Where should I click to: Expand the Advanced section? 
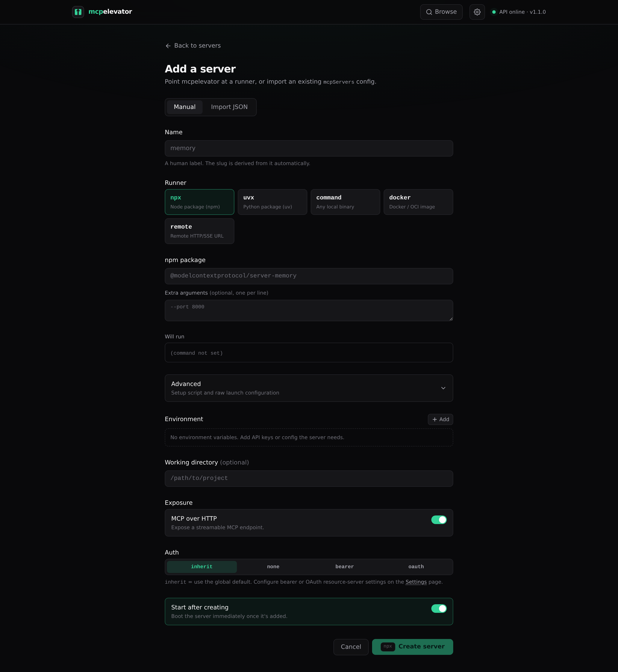[309, 388]
